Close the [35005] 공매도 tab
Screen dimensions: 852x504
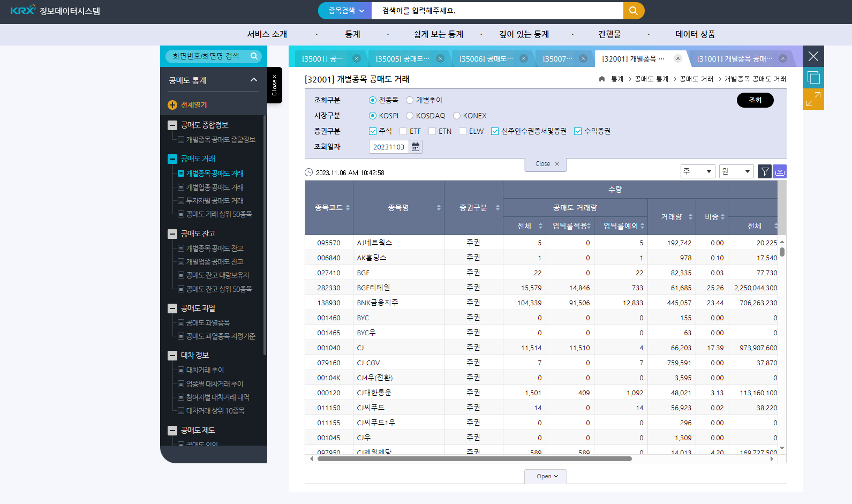[440, 58]
